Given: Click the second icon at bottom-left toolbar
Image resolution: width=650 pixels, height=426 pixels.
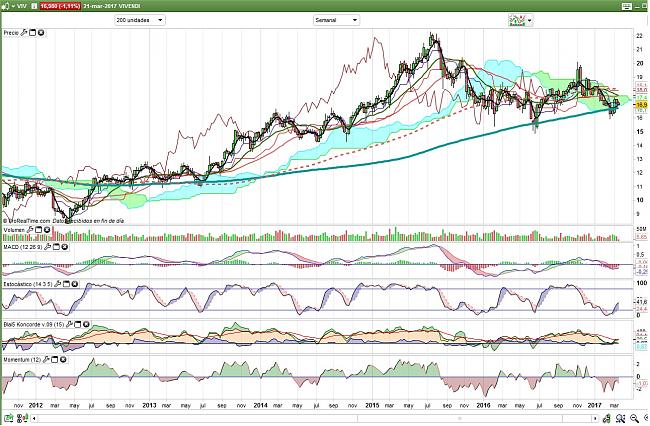Looking at the screenshot, I should pos(20,418).
